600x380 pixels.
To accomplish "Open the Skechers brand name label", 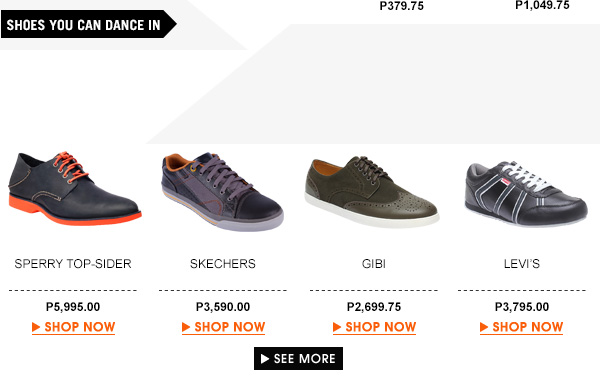I will point(223,264).
